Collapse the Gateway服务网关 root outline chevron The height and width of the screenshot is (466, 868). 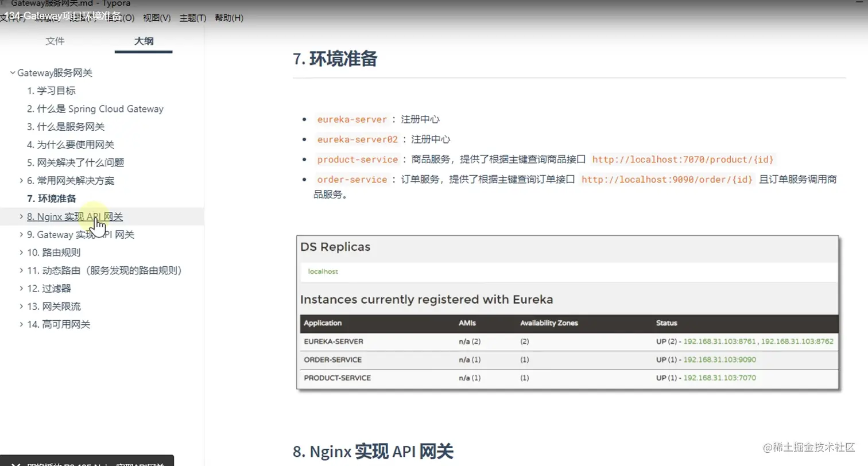pyautogui.click(x=13, y=73)
